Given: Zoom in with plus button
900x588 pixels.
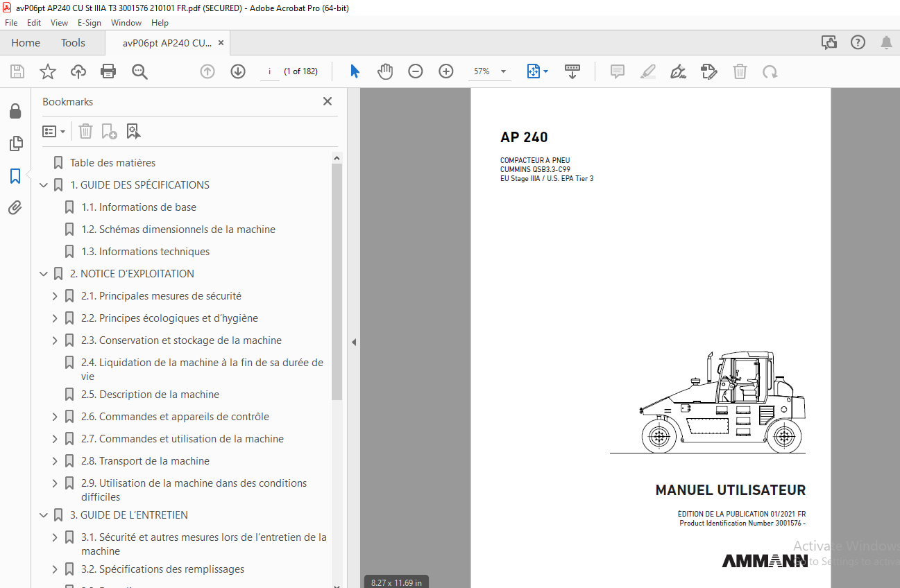Looking at the screenshot, I should click(x=446, y=71).
